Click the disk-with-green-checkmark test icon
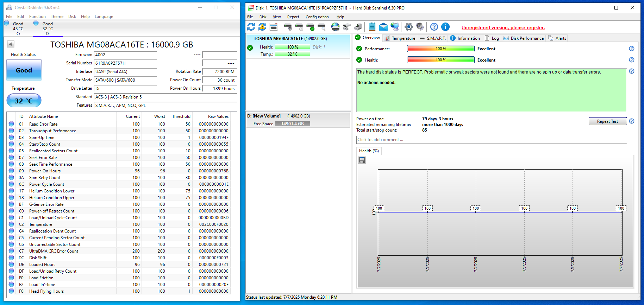The image size is (644, 305). coord(310,27)
